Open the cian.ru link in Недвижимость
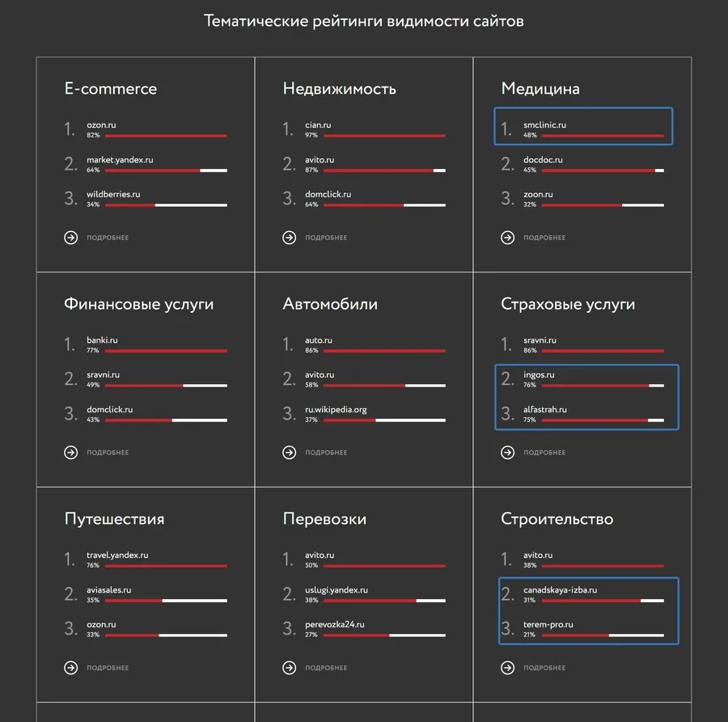 point(318,125)
